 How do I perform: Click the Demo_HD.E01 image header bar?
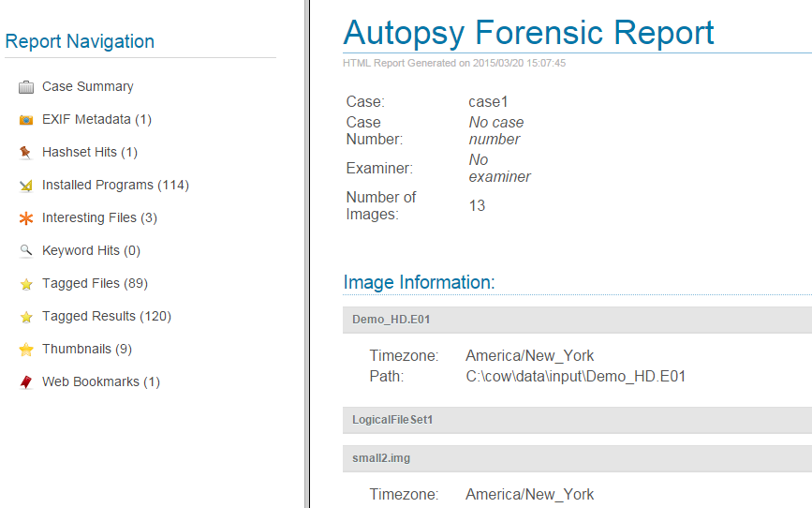(577, 320)
